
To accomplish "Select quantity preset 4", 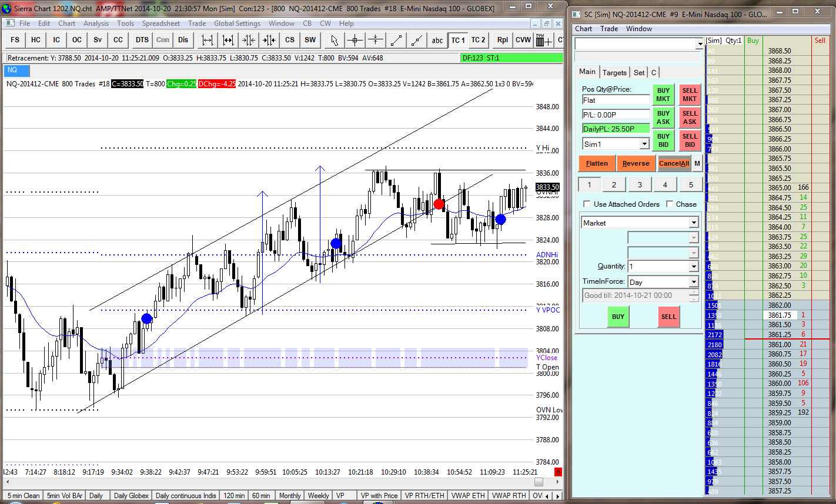I will [x=665, y=184].
